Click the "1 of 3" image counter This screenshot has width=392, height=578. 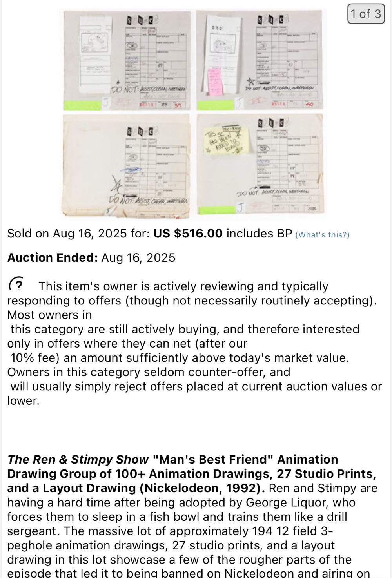(365, 14)
